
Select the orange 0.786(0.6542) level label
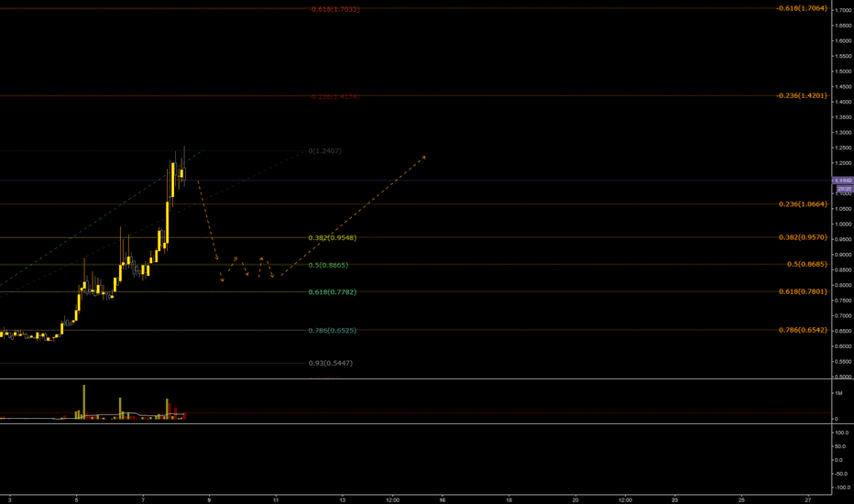point(803,330)
